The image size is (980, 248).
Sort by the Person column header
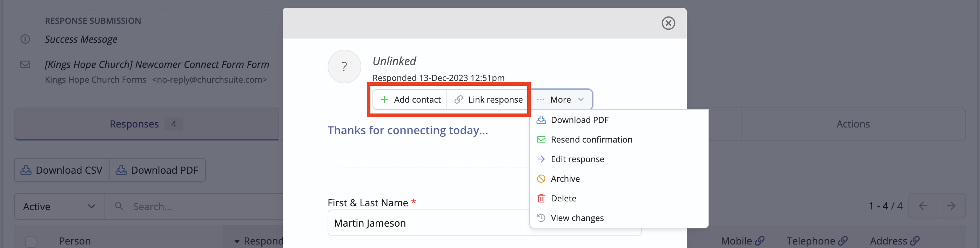pos(75,241)
